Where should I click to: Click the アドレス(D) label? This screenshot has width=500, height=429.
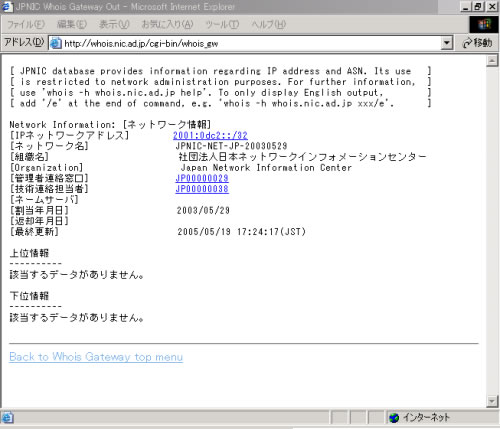click(24, 42)
